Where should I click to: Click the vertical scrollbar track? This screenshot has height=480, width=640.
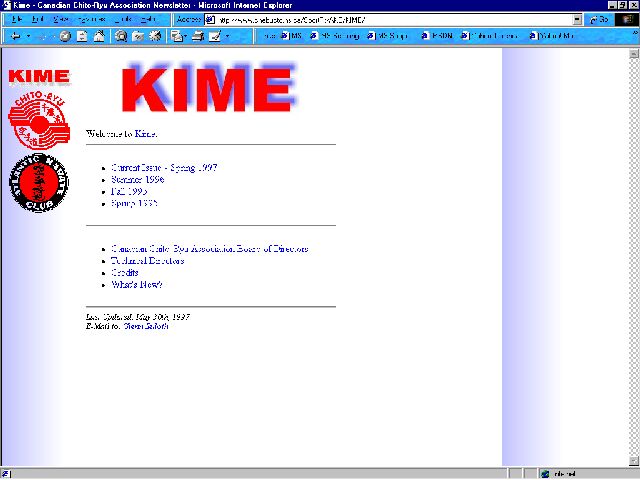[x=633, y=250]
